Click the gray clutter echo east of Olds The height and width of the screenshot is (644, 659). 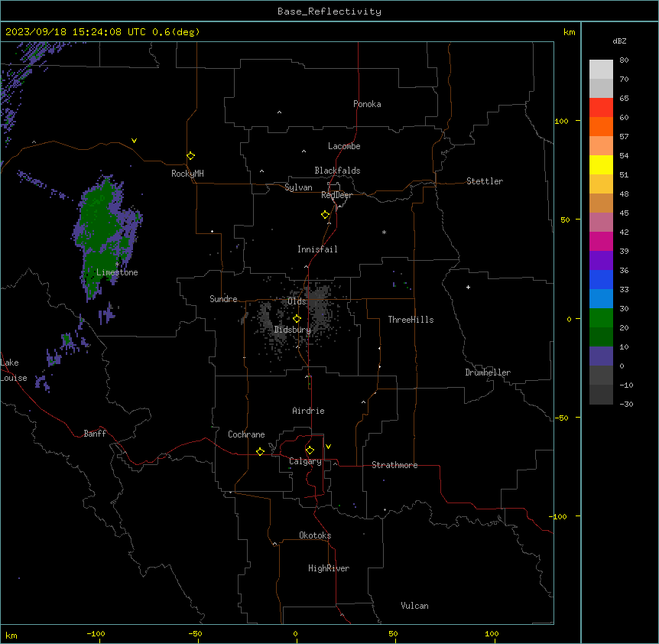point(322,304)
